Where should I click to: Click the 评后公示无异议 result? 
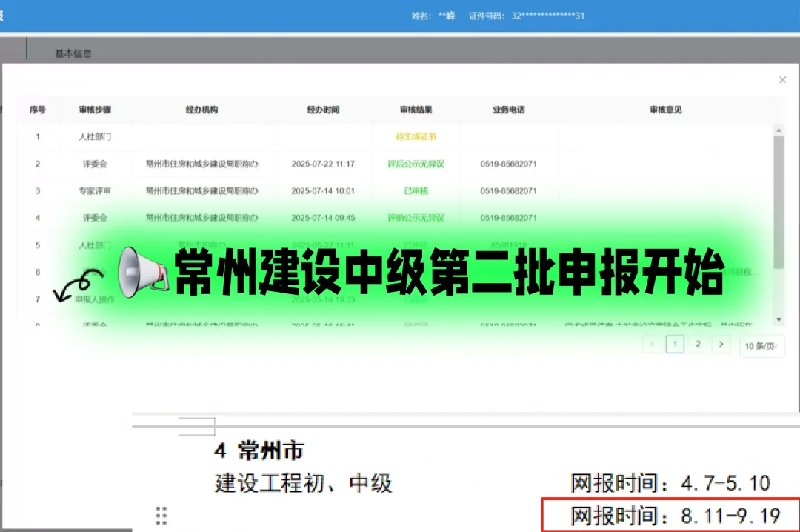point(416,164)
